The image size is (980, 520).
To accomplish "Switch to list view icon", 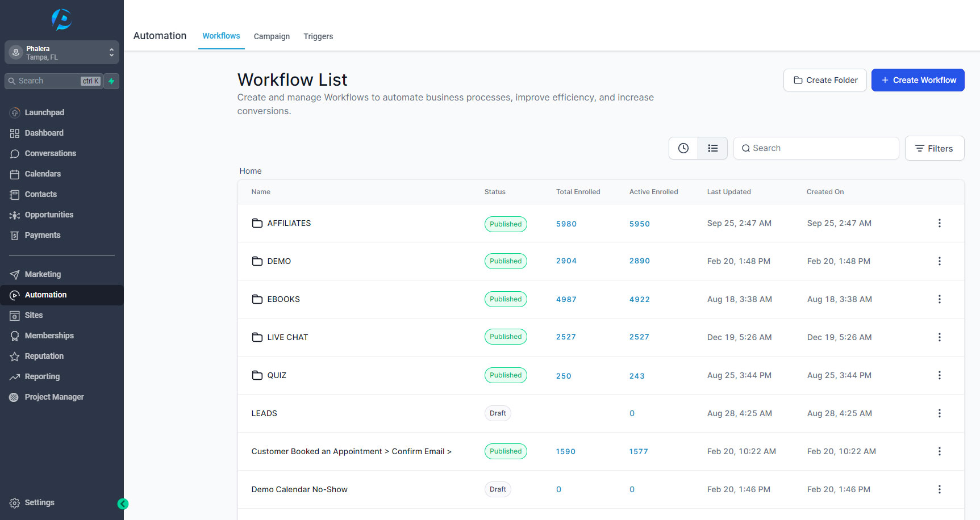I will (713, 148).
